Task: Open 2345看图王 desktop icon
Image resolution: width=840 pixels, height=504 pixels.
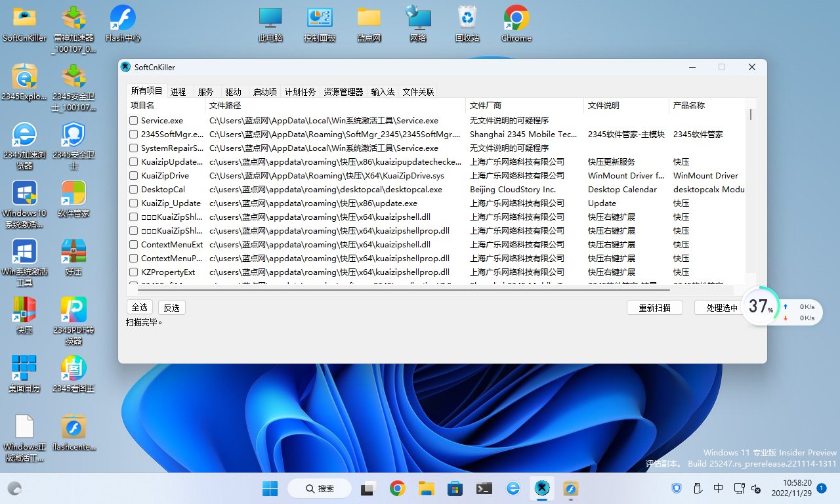Action: tap(74, 375)
